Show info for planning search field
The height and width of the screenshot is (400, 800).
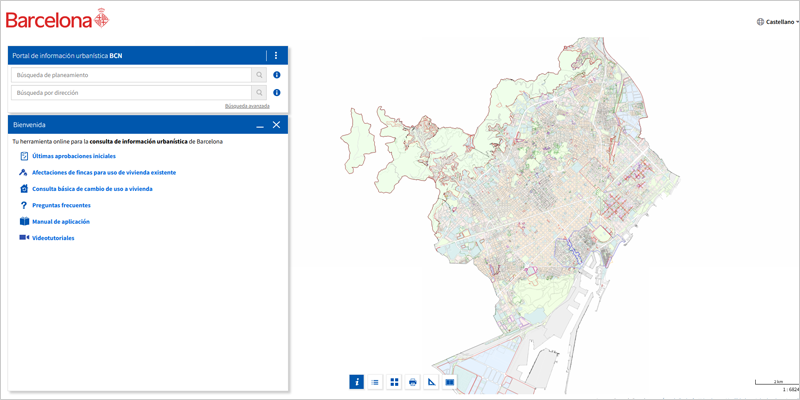[x=277, y=75]
